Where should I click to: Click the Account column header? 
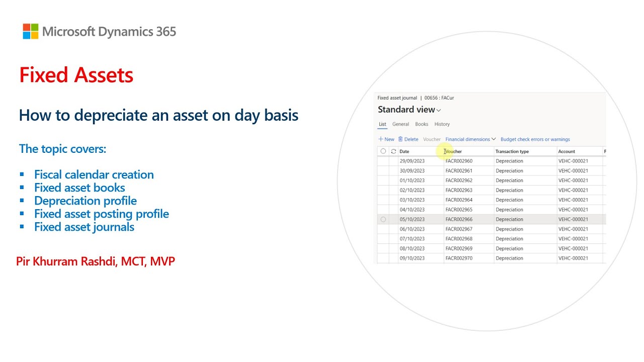[567, 151]
